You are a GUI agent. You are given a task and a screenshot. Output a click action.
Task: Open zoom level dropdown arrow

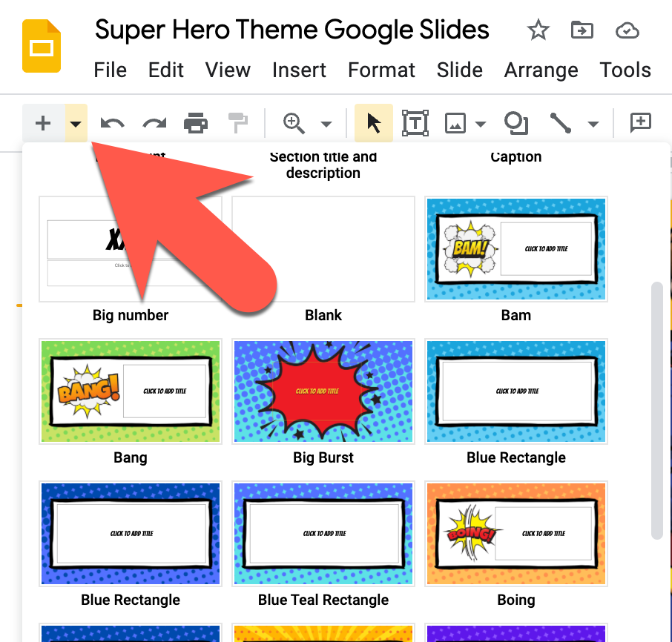(x=326, y=125)
